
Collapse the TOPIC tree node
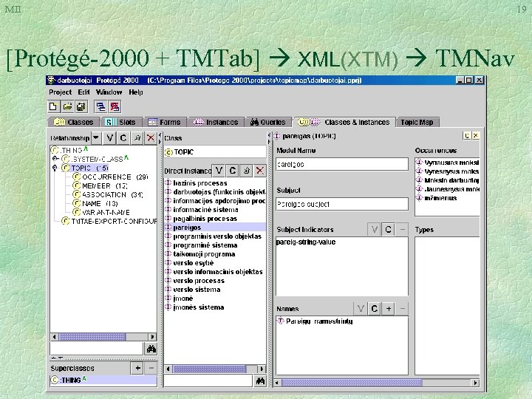pos(55,168)
